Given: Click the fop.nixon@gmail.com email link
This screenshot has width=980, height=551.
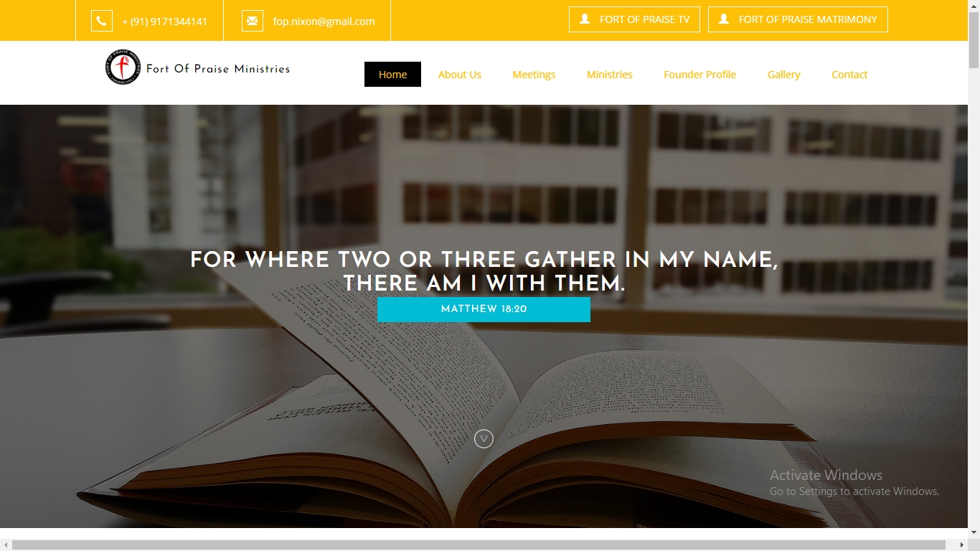Looking at the screenshot, I should pos(324,22).
